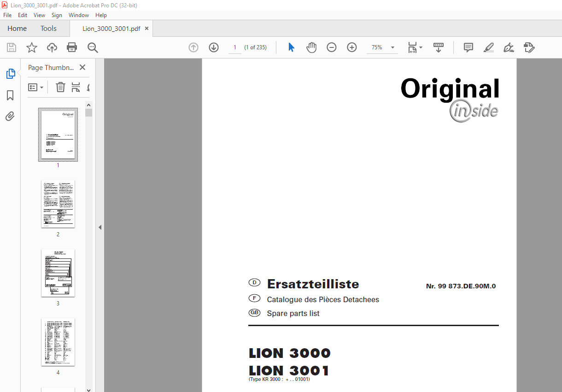Viewport: 562px width, 392px height.
Task: Click the scrolling mode keyboard icon
Action: coord(438,47)
